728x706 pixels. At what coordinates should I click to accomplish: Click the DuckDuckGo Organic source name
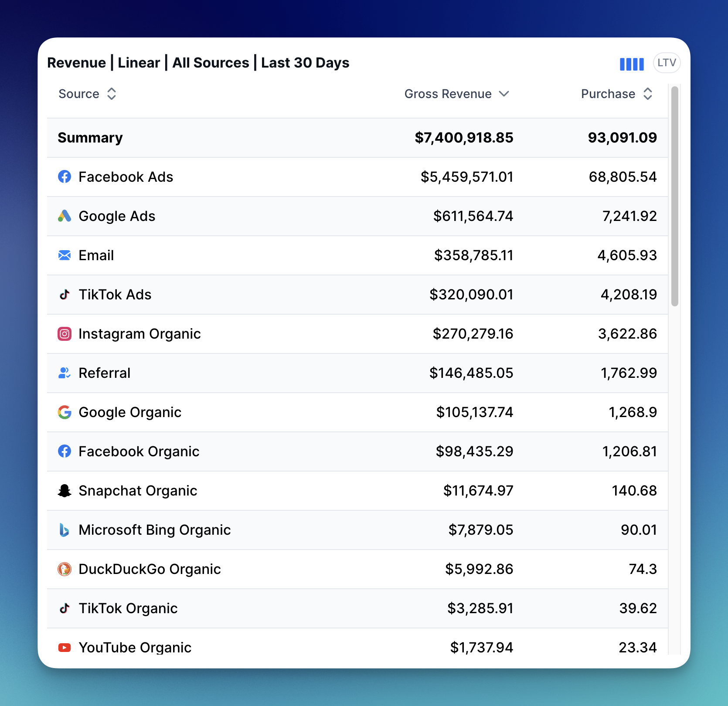(x=150, y=569)
